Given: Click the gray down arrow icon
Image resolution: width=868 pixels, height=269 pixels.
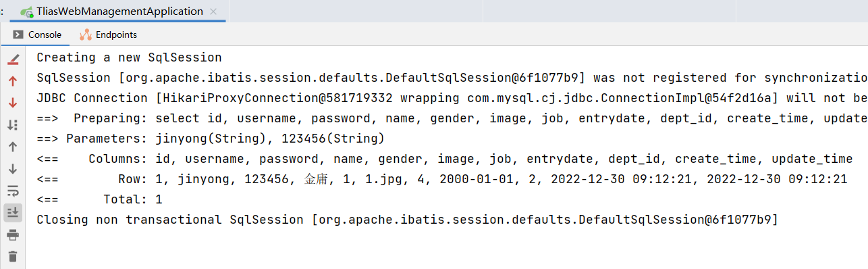Looking at the screenshot, I should coord(13,169).
